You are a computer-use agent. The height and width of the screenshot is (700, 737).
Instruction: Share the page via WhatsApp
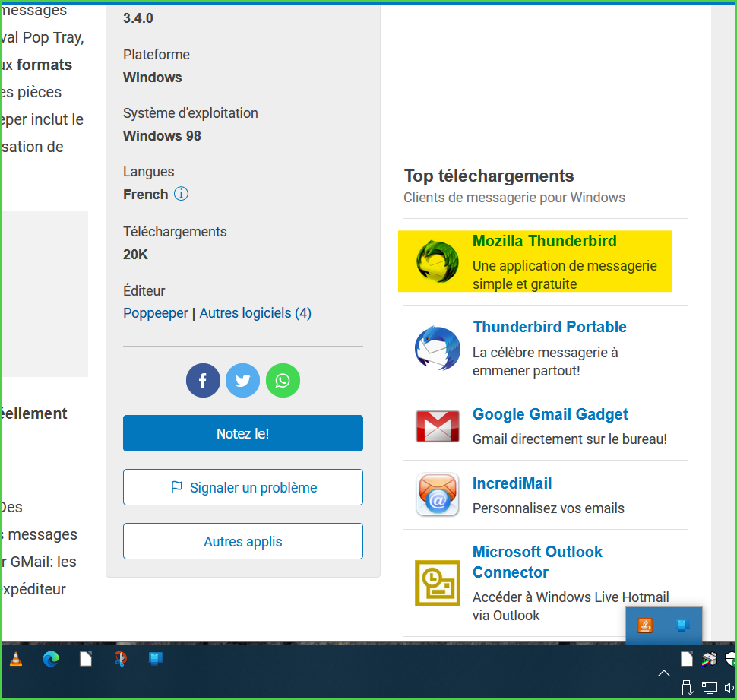283,381
